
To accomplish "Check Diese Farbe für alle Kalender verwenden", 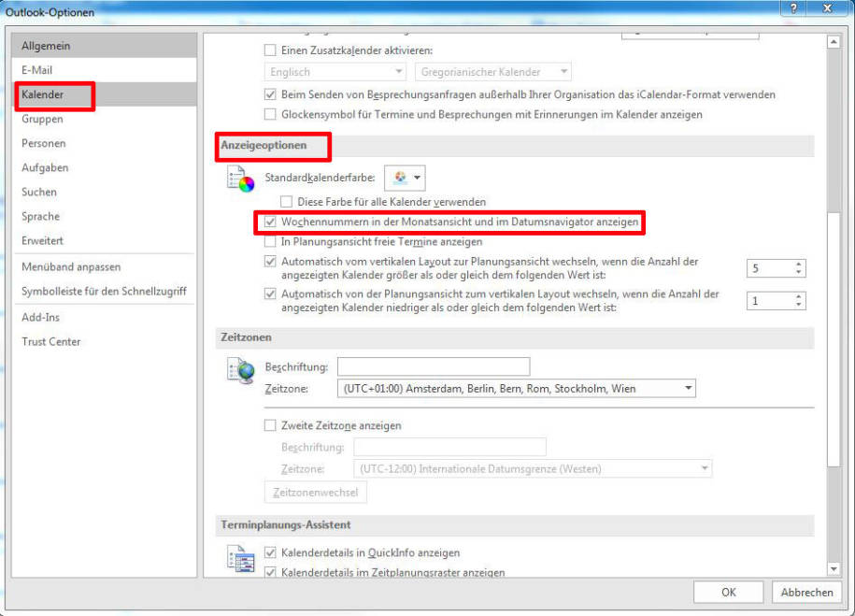I will pos(286,202).
